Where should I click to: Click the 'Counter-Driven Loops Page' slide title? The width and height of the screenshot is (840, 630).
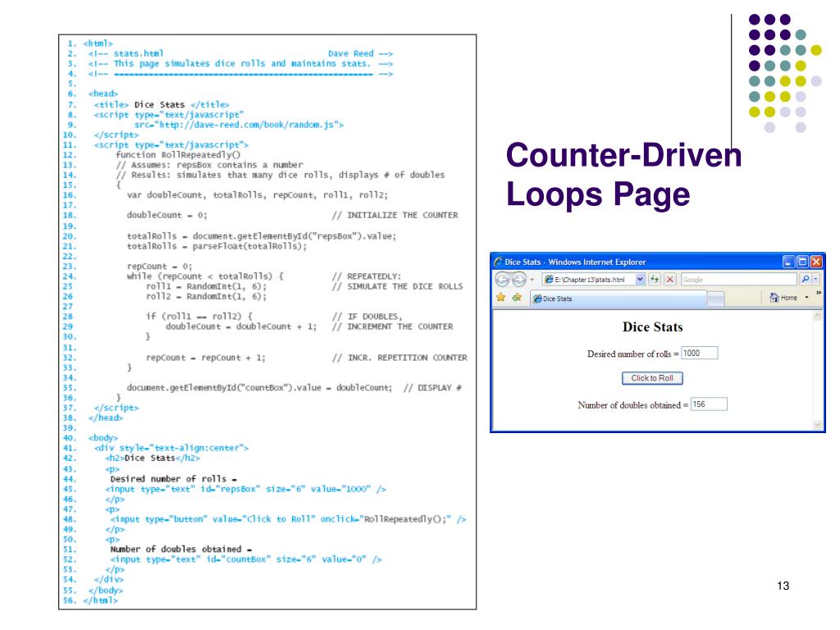tap(623, 175)
